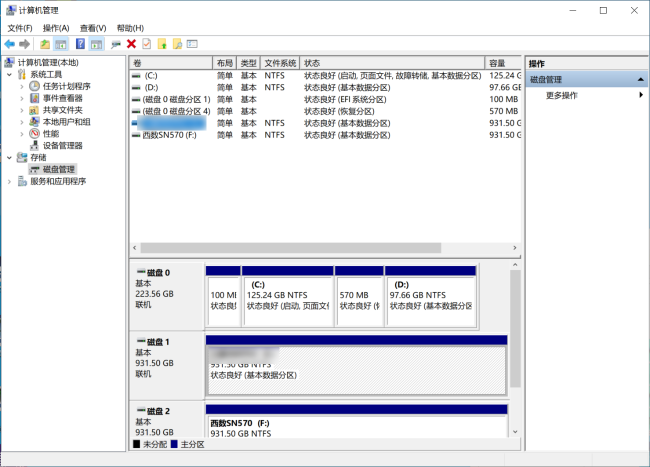Image resolution: width=650 pixels, height=467 pixels.
Task: Click the red X delete toolbar icon
Action: pos(131,44)
